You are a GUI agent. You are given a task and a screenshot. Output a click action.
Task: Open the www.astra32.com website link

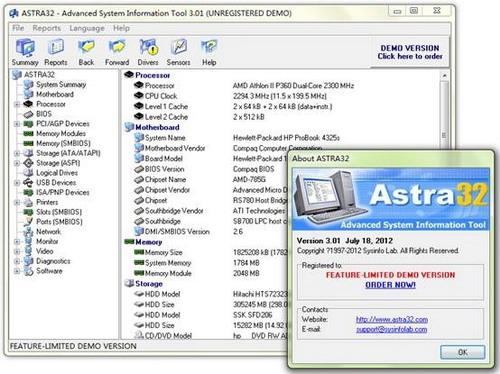tap(392, 319)
